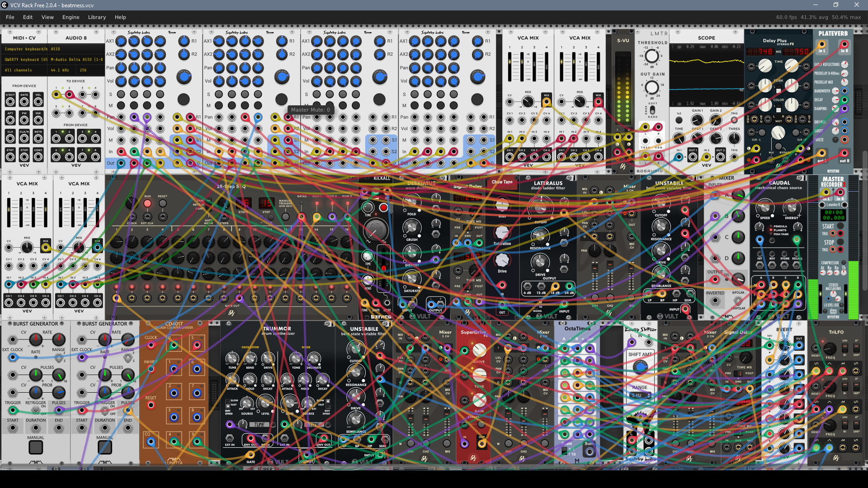Open the Help menu

click(x=120, y=17)
